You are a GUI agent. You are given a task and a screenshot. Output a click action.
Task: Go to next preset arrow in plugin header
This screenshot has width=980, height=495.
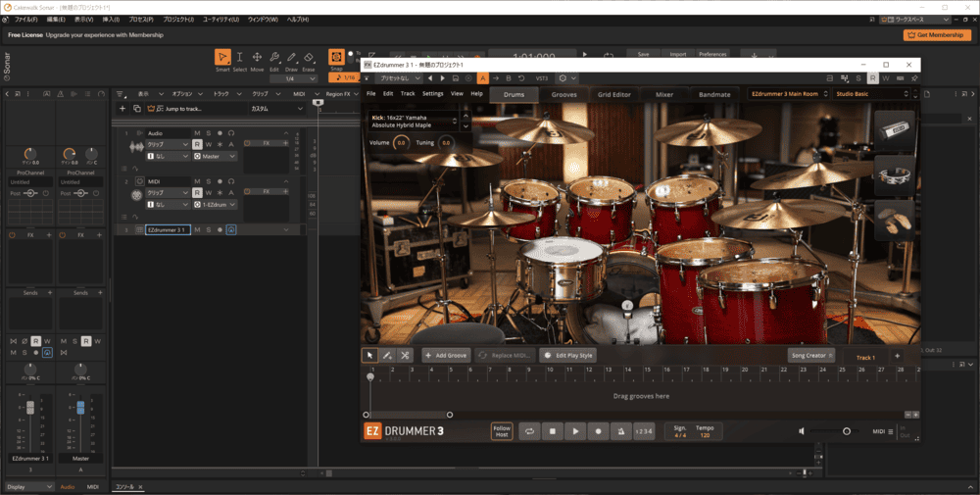coord(443,78)
